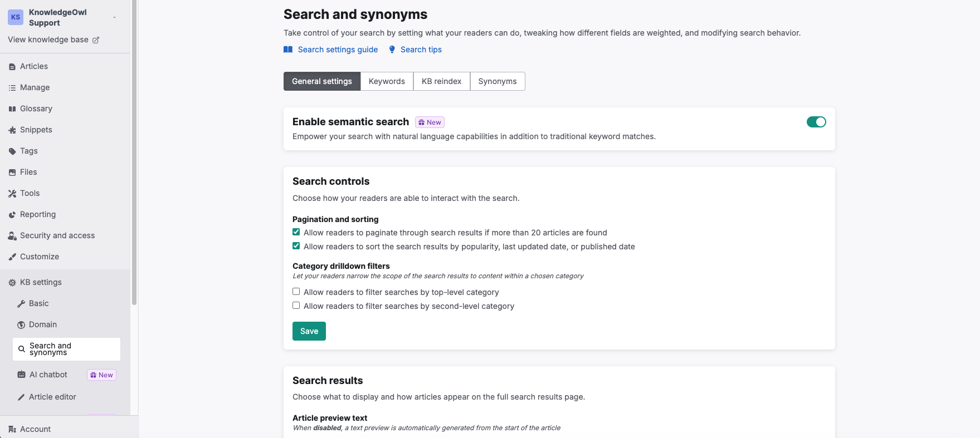Click the Snippets puzzle icon

point(12,130)
